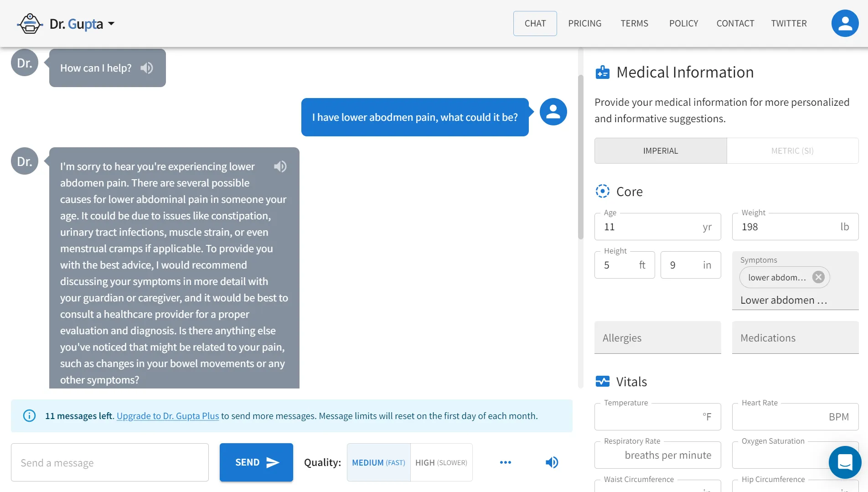Switch units to Metric (SI)
Image resolution: width=868 pixels, height=492 pixels.
[x=792, y=151]
